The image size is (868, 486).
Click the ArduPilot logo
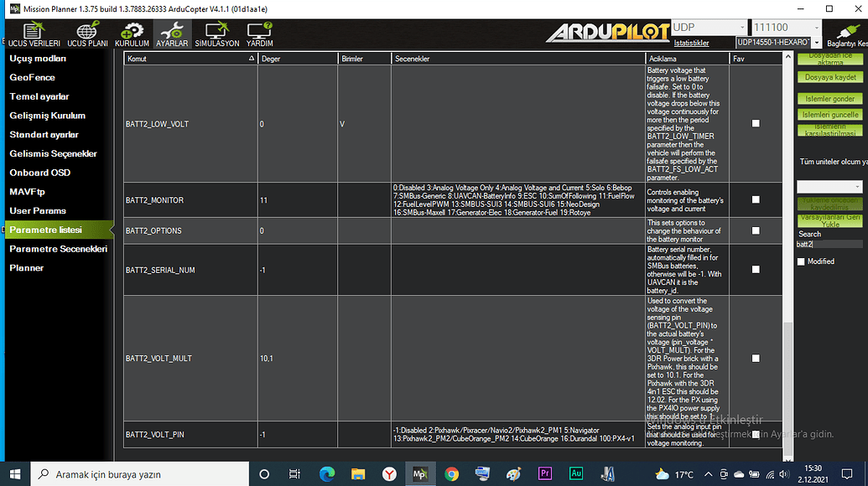[x=606, y=29]
